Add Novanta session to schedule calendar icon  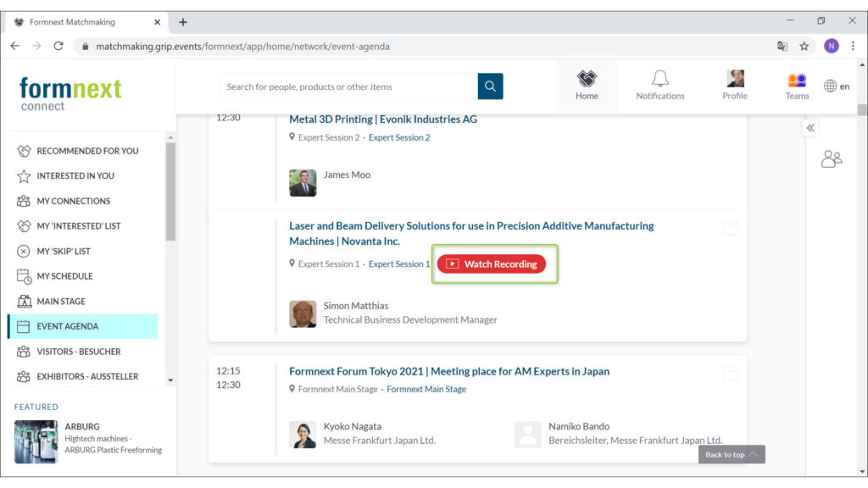(731, 227)
